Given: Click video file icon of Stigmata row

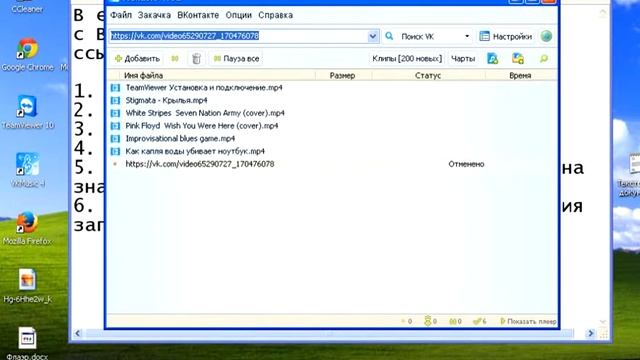Looking at the screenshot, I should (116, 100).
